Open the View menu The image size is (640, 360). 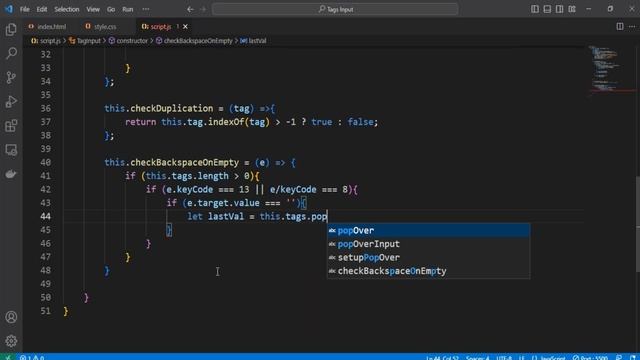point(93,9)
